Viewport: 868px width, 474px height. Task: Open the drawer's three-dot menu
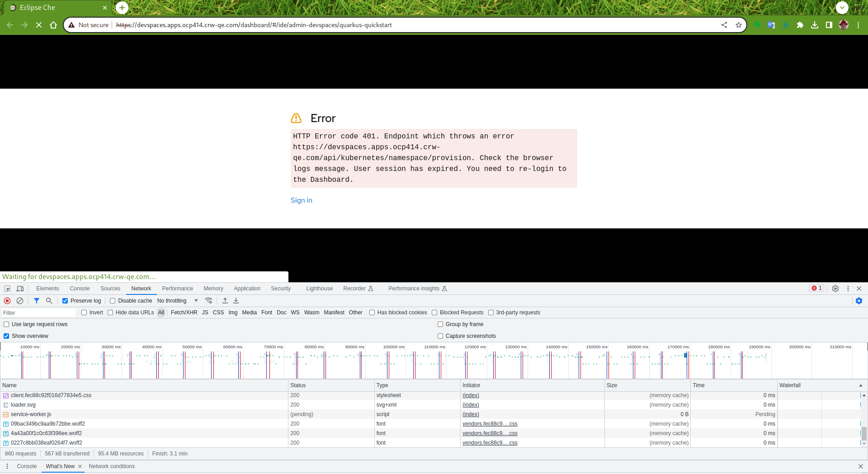(x=7, y=466)
